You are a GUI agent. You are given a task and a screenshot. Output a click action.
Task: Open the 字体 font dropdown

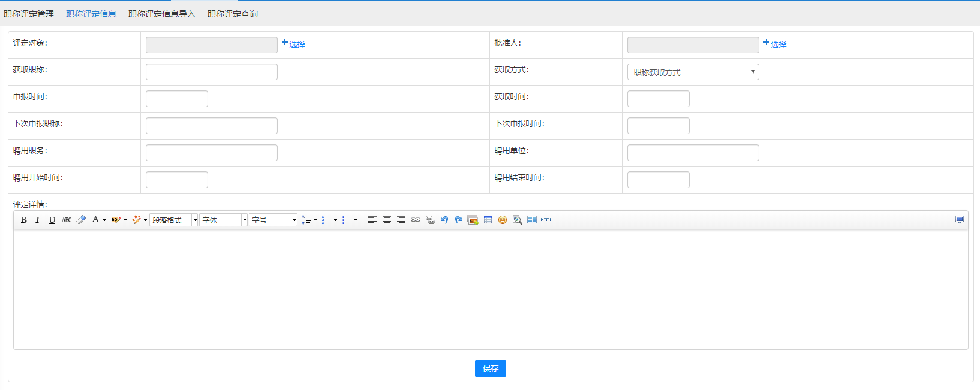click(223, 220)
